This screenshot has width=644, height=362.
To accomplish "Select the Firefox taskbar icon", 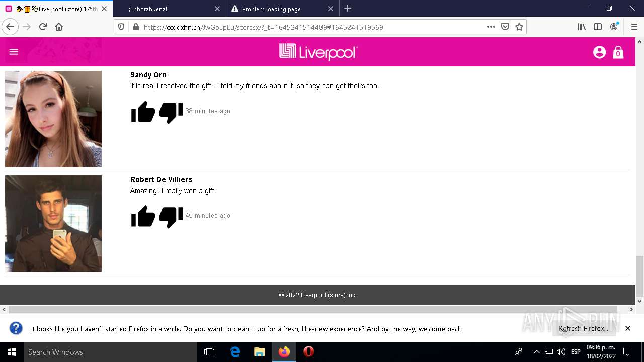I will [x=284, y=352].
